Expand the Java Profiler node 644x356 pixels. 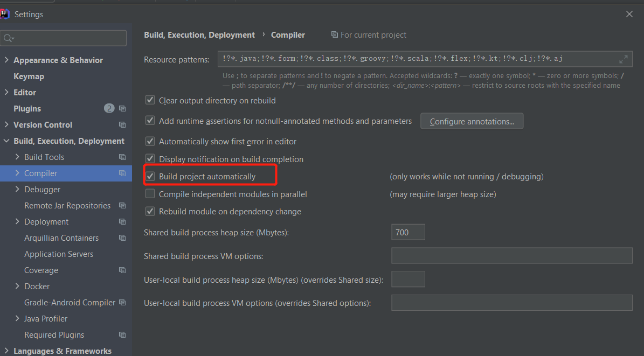tap(17, 319)
